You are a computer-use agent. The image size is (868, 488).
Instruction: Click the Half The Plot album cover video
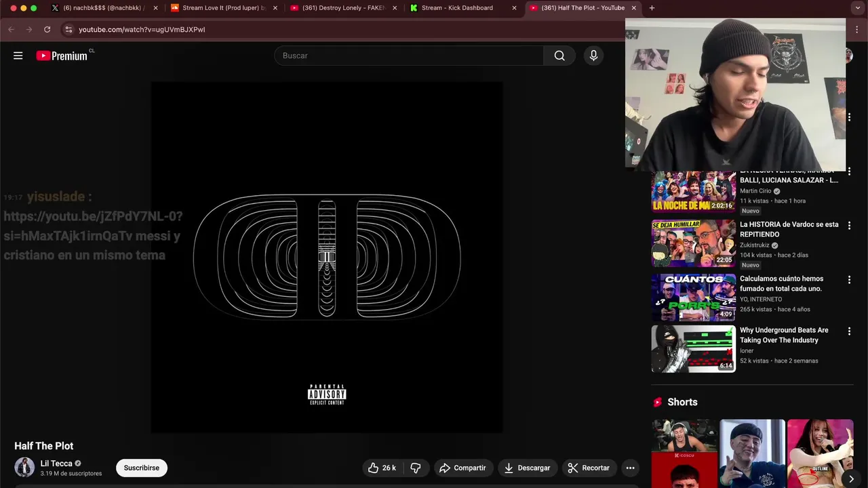click(x=327, y=258)
